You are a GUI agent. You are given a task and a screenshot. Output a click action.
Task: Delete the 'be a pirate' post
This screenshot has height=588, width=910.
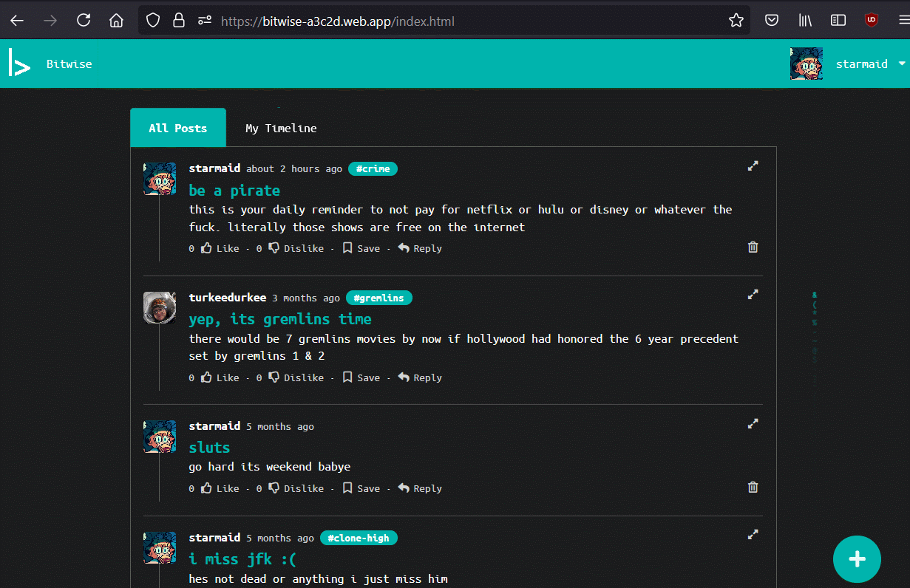point(753,247)
